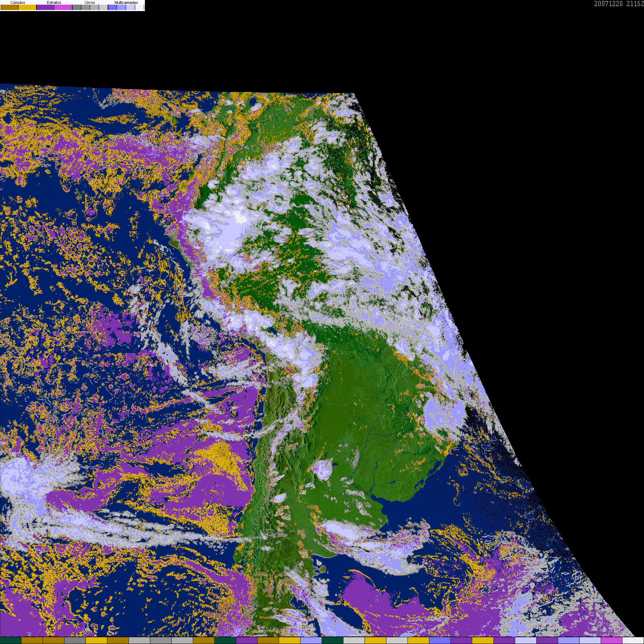Select the yellow Cúmulos legend swatch
Screen dimensions: 644x644
click(28, 7)
